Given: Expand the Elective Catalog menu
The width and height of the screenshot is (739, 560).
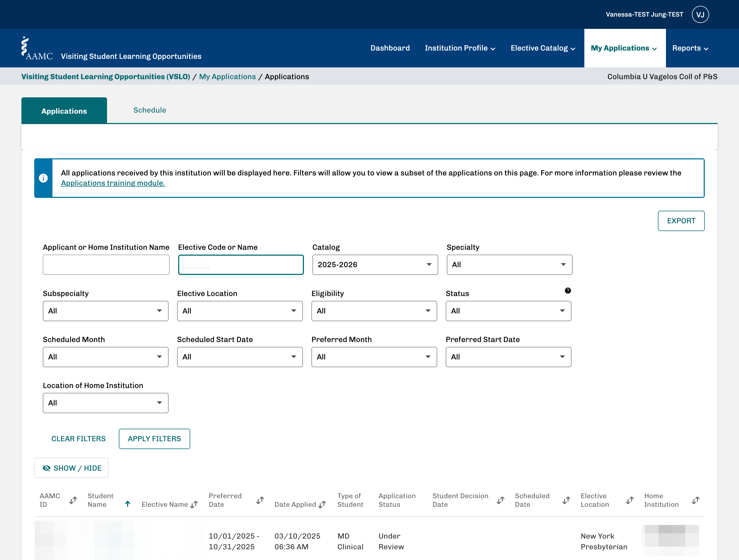Looking at the screenshot, I should click(543, 48).
